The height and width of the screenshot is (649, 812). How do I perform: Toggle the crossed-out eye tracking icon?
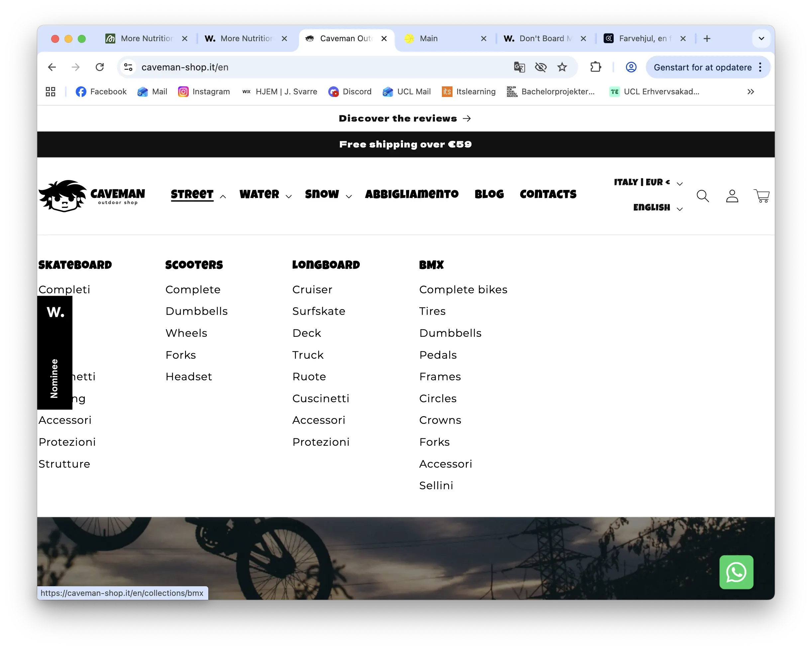point(541,67)
